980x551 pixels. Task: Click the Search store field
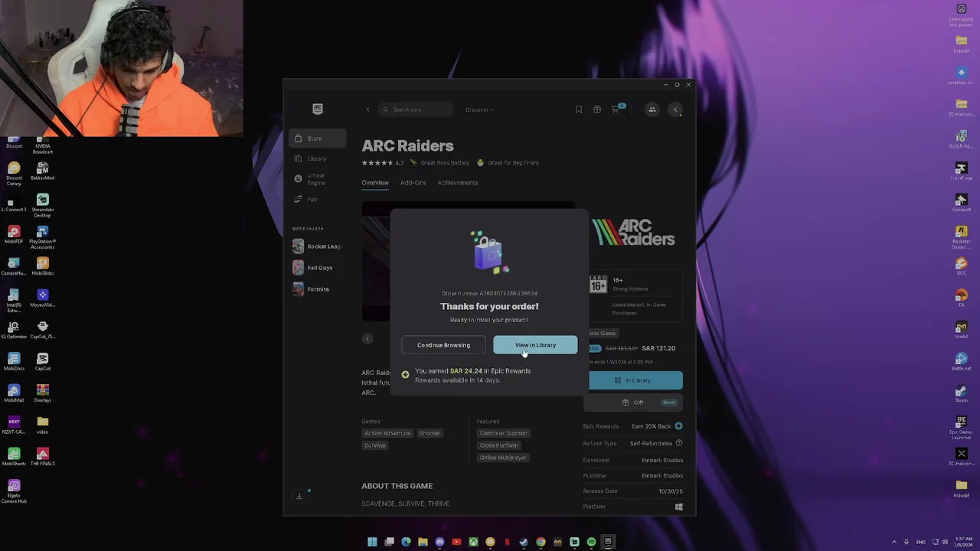pyautogui.click(x=416, y=109)
